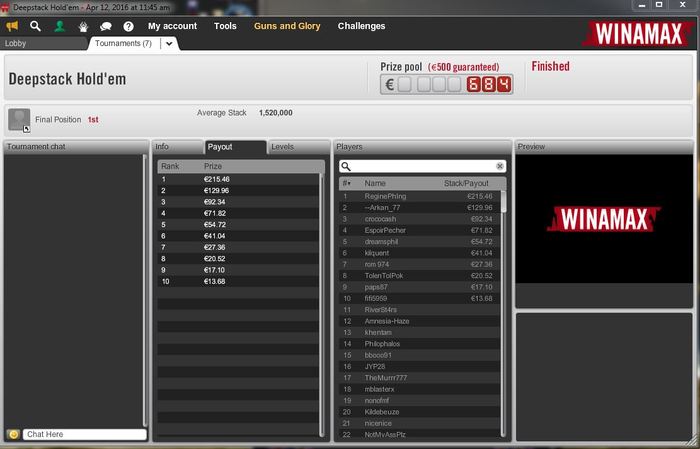Select player crococash row
Screen dimensions: 700x449
click(x=420, y=219)
